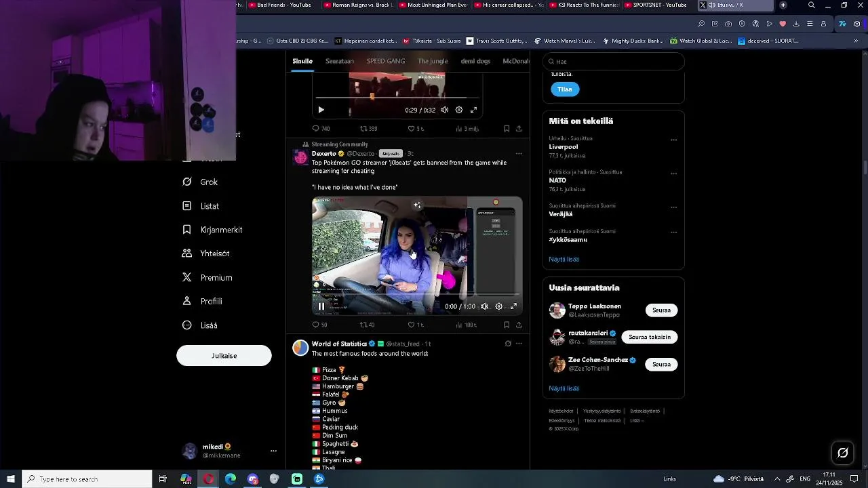The image size is (868, 488).
Task: Open Profiili profile page
Action: 202,301
